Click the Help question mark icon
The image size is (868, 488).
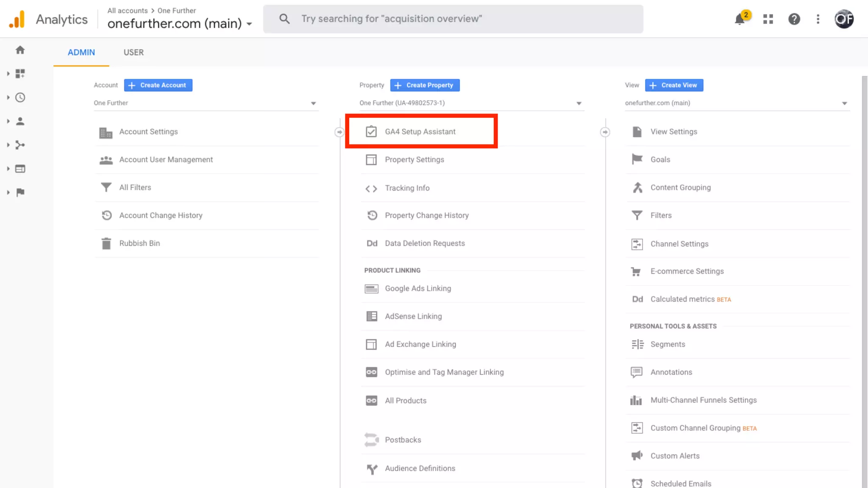(x=794, y=19)
